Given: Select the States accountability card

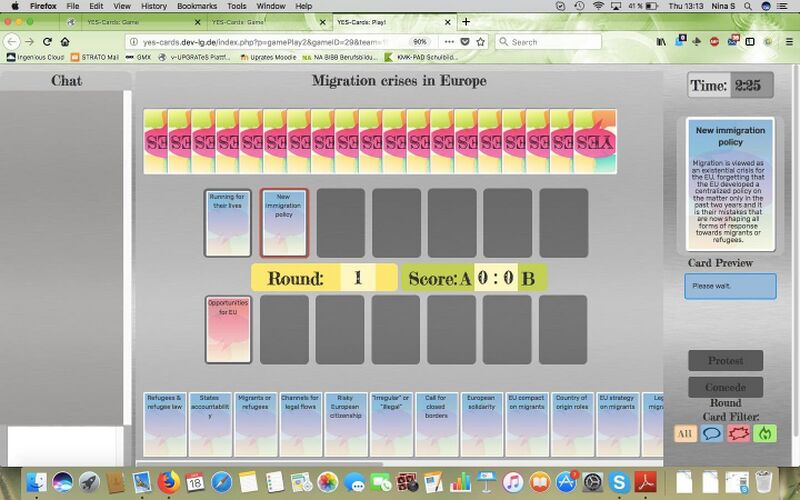Looking at the screenshot, I should [x=210, y=424].
